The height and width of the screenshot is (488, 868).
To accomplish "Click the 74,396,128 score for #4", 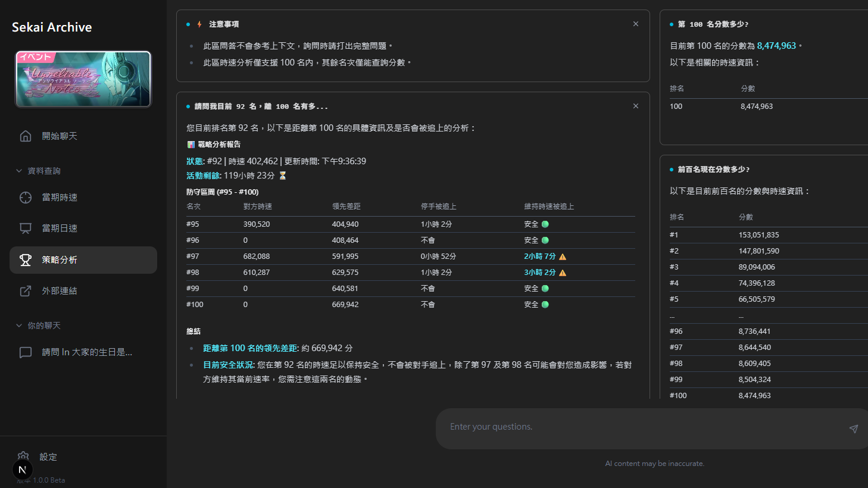I will point(757,283).
